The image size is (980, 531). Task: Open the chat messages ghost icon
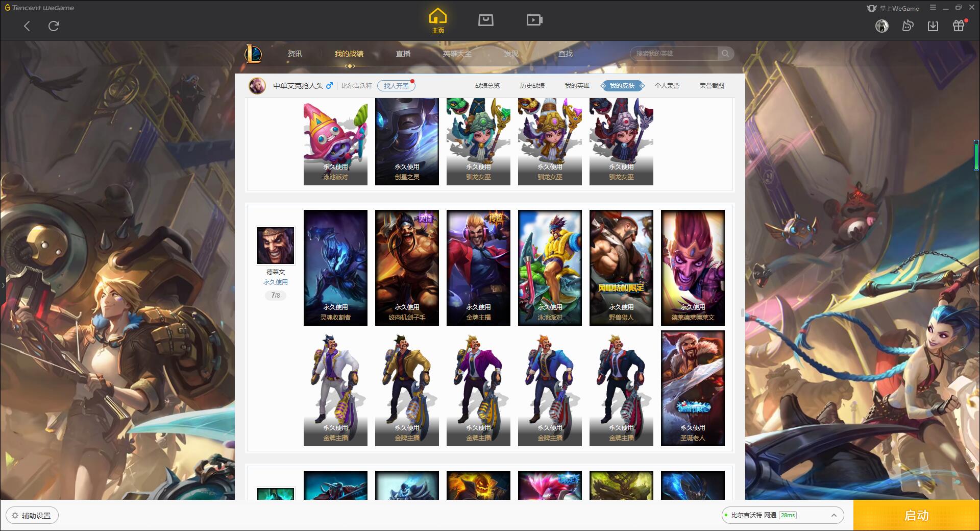pyautogui.click(x=907, y=26)
